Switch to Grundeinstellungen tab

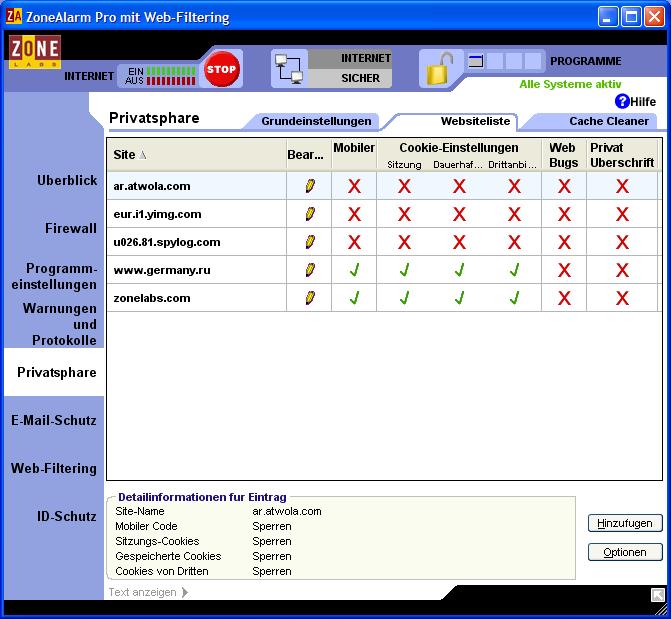pyautogui.click(x=316, y=121)
